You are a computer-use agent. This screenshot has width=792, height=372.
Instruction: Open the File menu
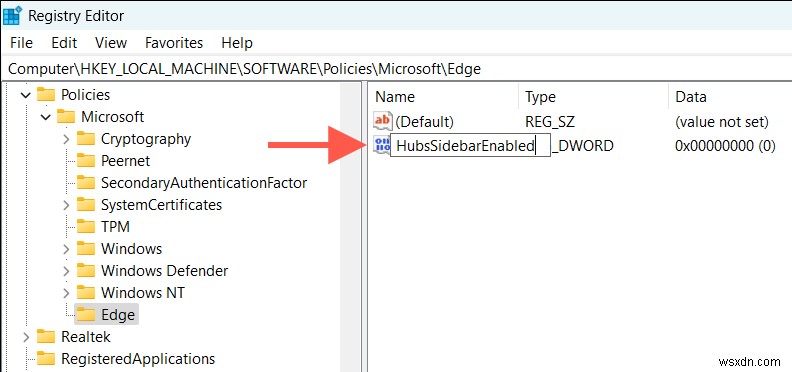pyautogui.click(x=21, y=43)
